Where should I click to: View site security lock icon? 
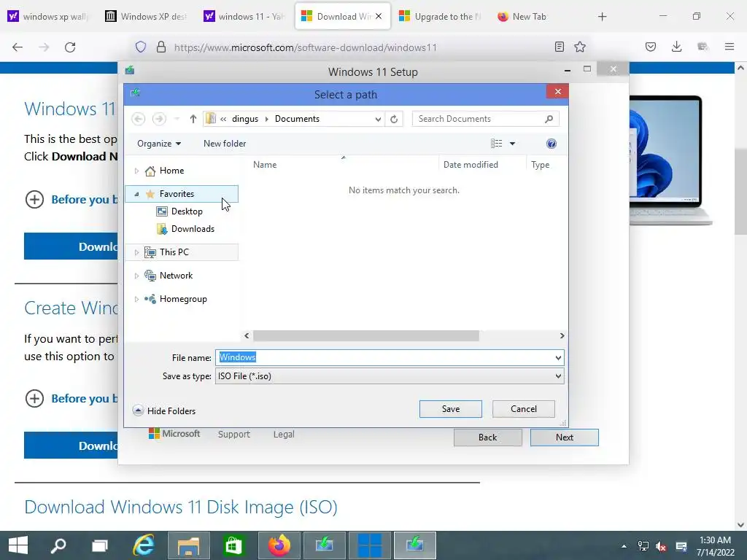coord(161,47)
